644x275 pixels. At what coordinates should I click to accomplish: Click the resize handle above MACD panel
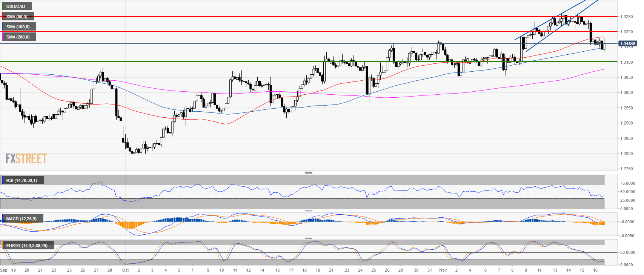click(308, 211)
